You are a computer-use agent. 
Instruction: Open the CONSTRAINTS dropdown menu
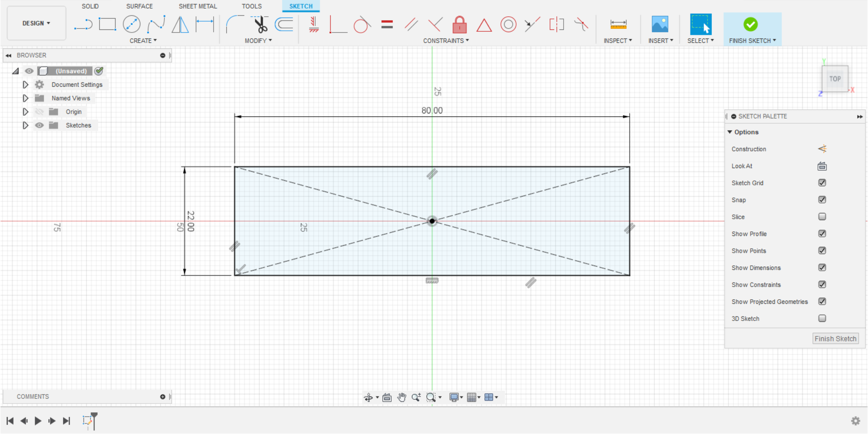click(x=446, y=41)
